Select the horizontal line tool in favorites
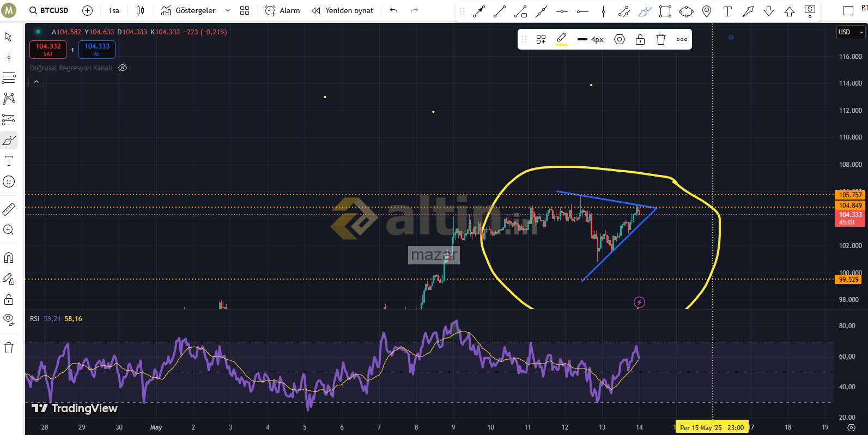This screenshot has height=435, width=868. tap(562, 11)
